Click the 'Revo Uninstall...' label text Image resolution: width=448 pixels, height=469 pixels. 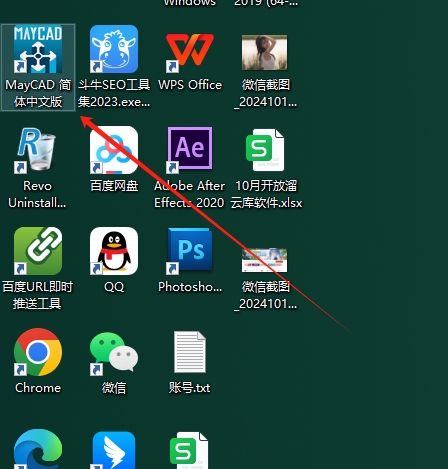[x=37, y=194]
